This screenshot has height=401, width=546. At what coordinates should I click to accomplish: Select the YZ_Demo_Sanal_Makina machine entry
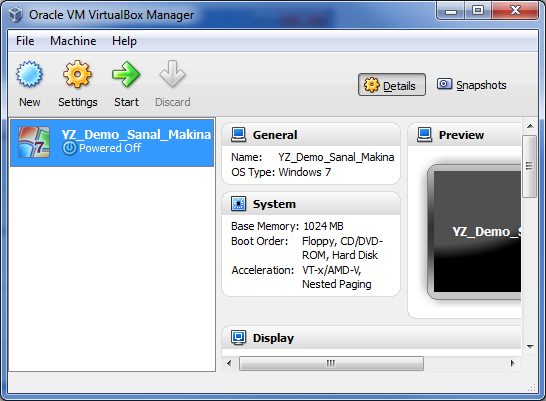[x=112, y=142]
